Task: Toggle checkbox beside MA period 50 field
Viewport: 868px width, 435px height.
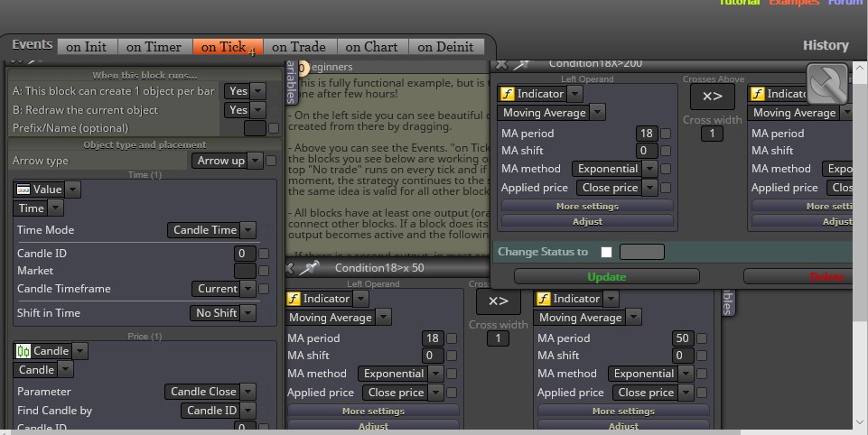Action: (702, 338)
